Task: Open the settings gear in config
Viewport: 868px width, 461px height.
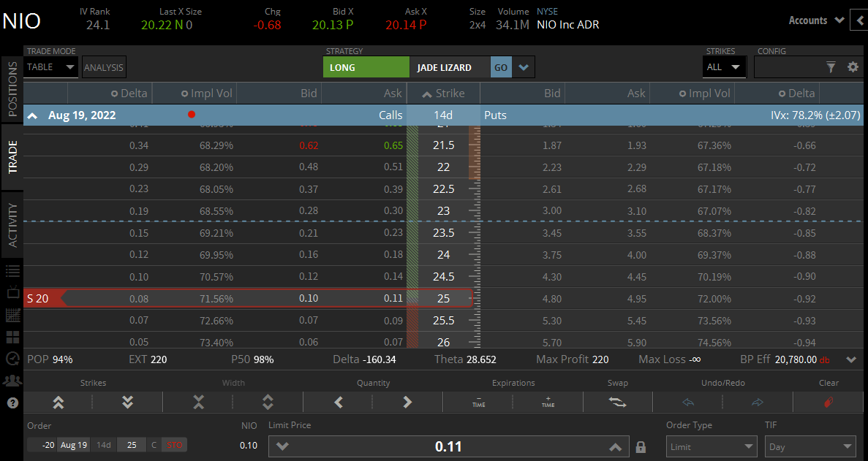Action: 853,67
